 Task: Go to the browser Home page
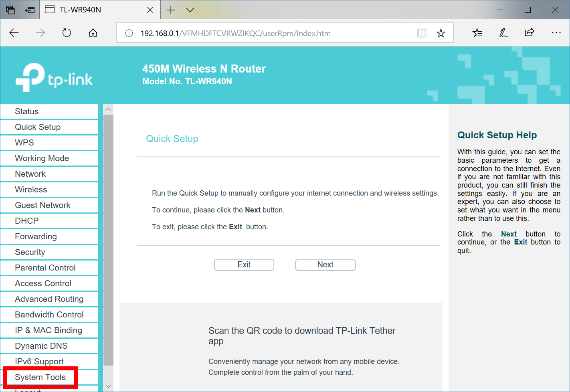pyautogui.click(x=93, y=33)
